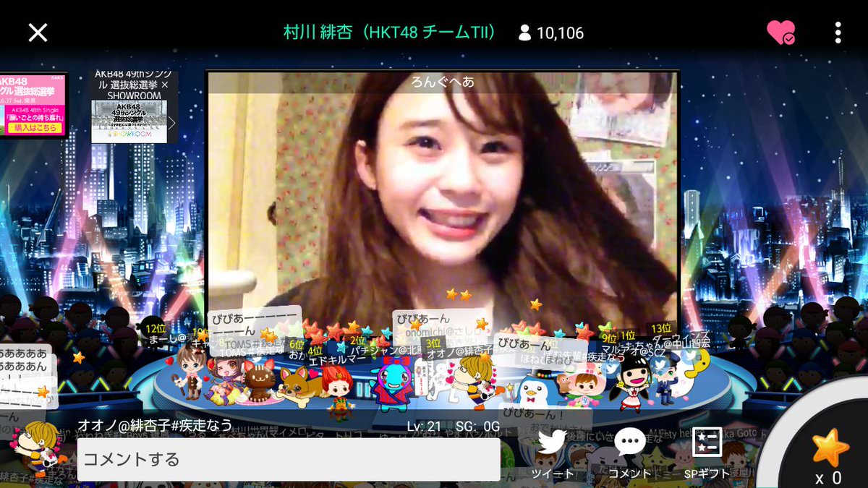The image size is (868, 488).
Task: Throw a yellow star gift
Action: click(x=830, y=448)
